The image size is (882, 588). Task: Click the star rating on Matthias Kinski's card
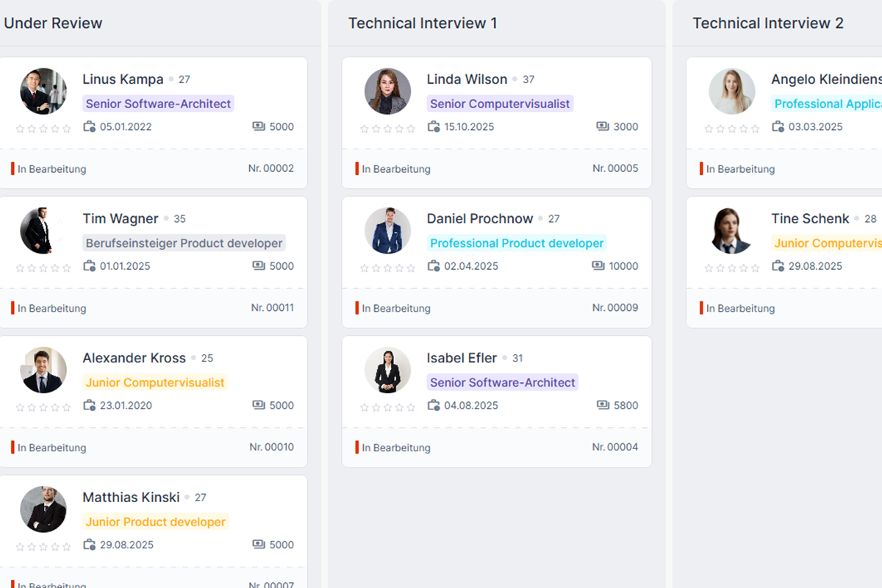tap(43, 547)
